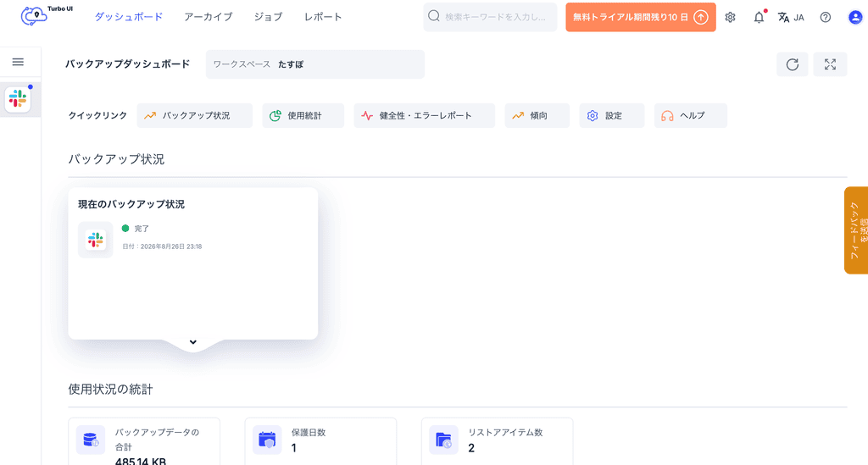Change language with the JA selector
This screenshot has height=465, width=868.
click(791, 17)
